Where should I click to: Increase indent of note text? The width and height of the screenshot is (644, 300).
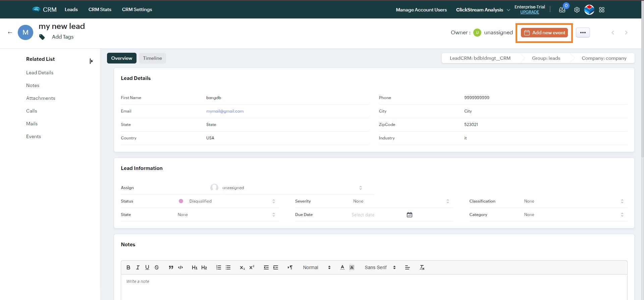click(276, 267)
